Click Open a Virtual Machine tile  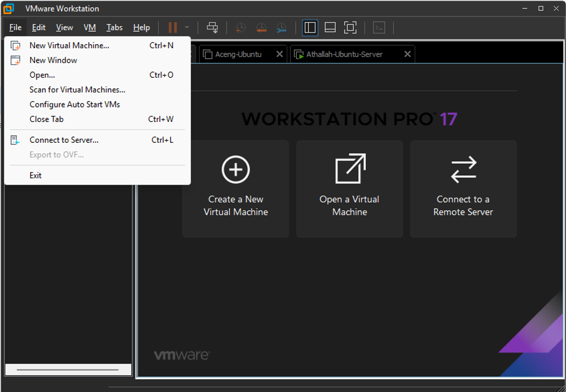pos(349,189)
